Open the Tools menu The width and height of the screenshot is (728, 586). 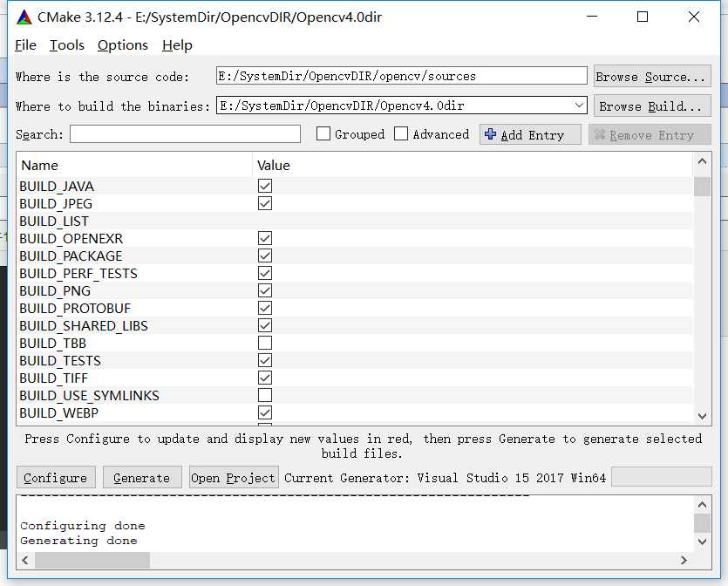(x=67, y=45)
